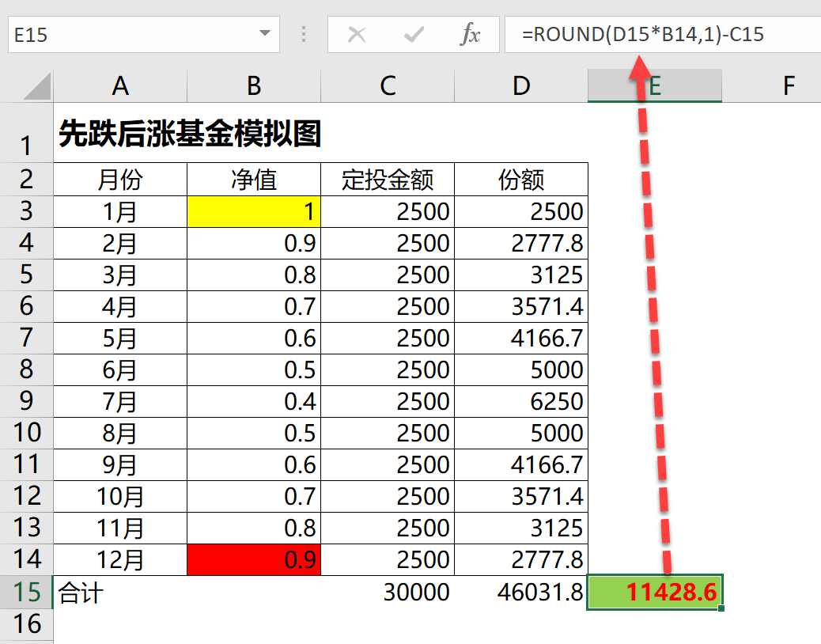This screenshot has width=821, height=644.
Task: Click header cell 净值
Action: pos(254,180)
